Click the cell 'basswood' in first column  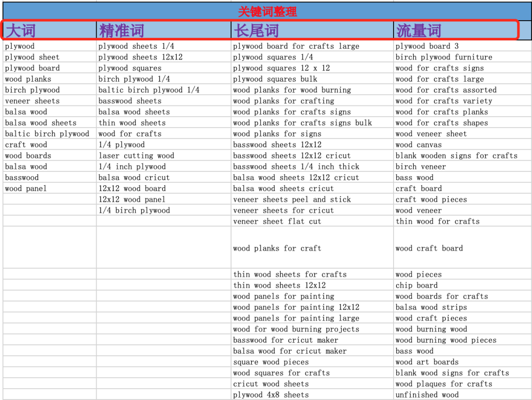(x=50, y=177)
